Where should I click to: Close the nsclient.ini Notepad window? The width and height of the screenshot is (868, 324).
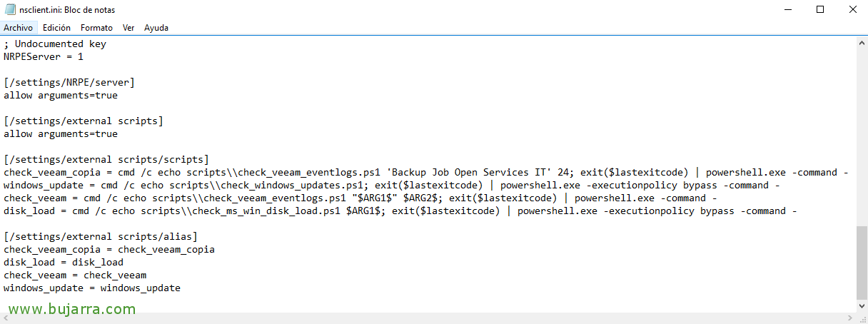(x=852, y=10)
